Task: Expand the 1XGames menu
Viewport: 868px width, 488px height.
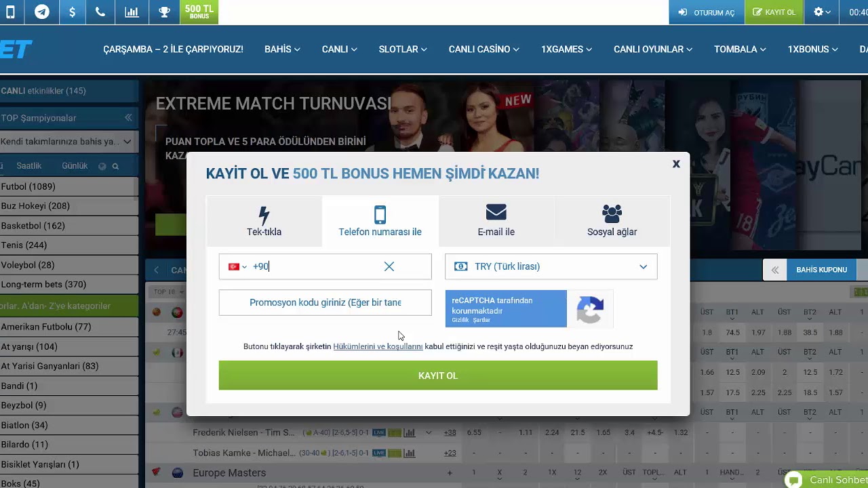Action: [566, 49]
